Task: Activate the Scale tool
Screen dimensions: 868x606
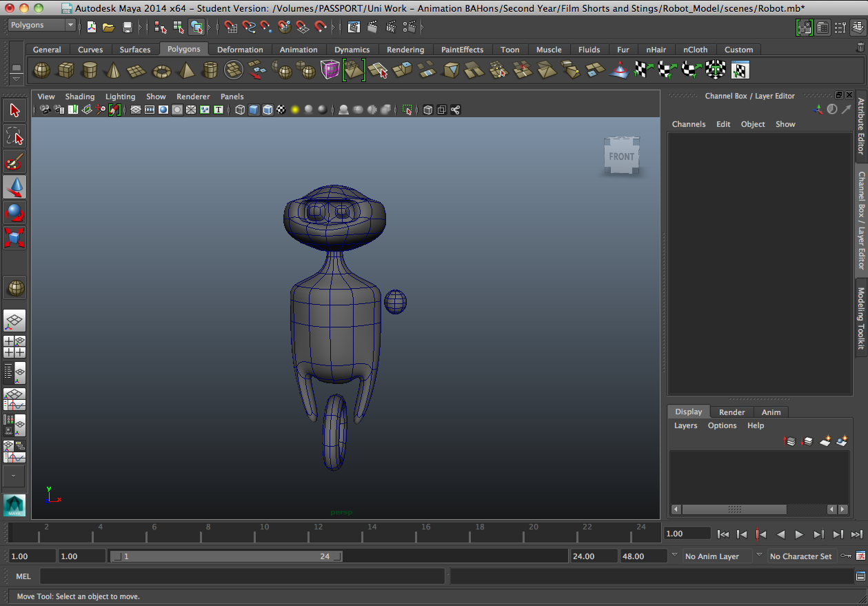Action: click(14, 237)
